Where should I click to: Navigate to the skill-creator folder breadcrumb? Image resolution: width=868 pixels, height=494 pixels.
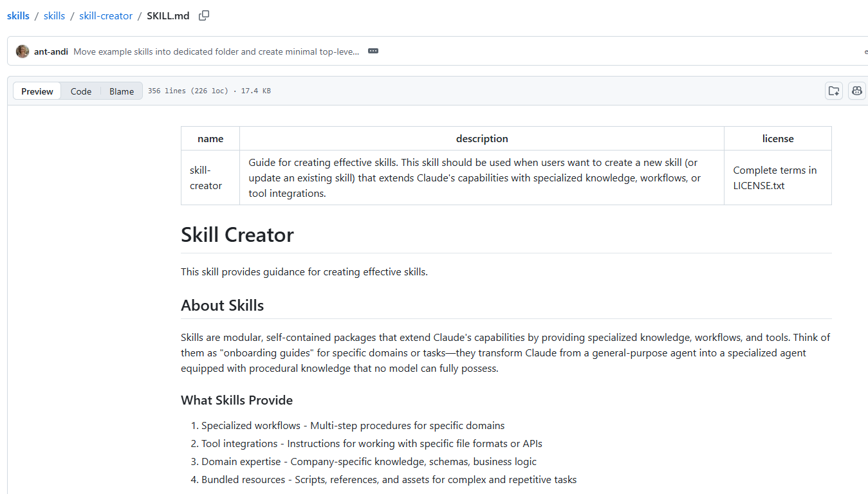[x=106, y=16]
